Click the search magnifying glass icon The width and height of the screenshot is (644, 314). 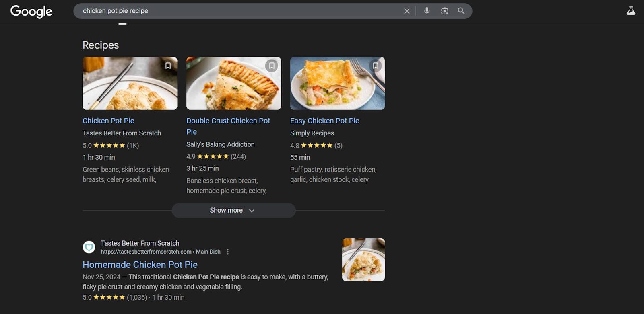(461, 11)
